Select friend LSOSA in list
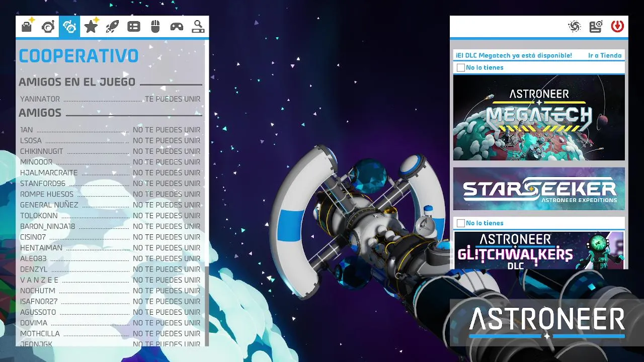 (x=110, y=140)
